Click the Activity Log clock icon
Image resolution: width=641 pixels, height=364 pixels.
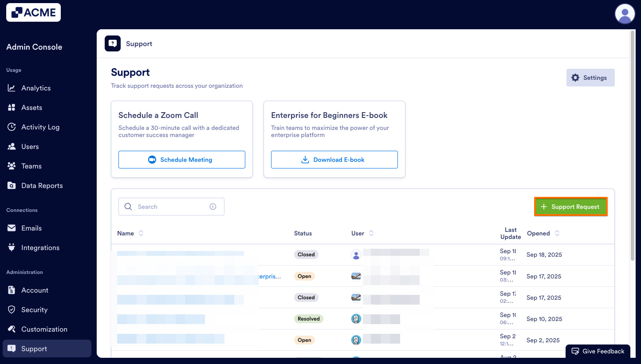[x=12, y=127]
